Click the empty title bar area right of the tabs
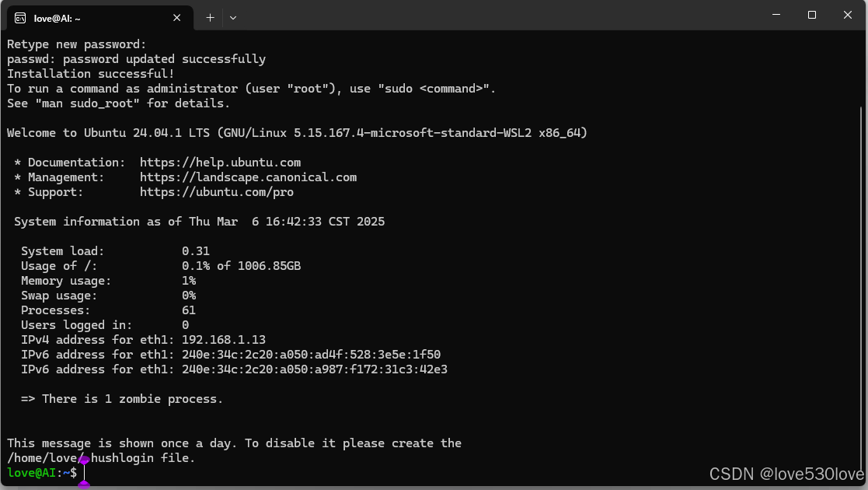Image resolution: width=868 pixels, height=490 pixels. (x=498, y=16)
